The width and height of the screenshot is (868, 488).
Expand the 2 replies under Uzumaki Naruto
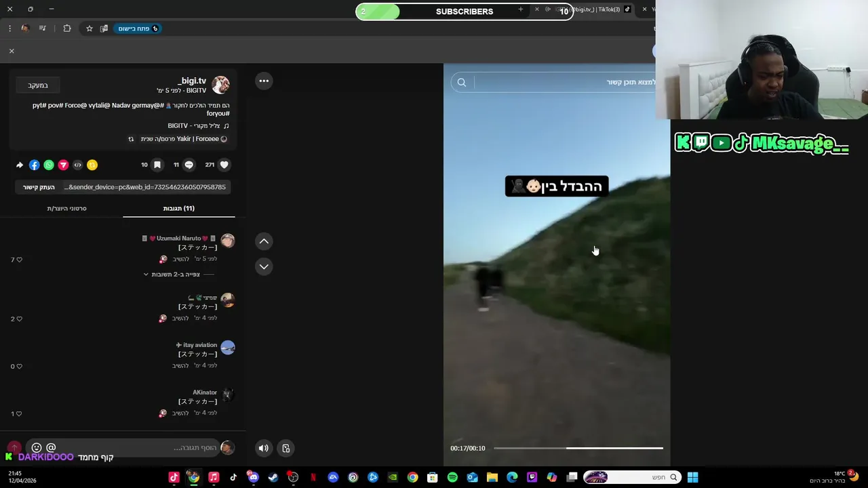(176, 274)
